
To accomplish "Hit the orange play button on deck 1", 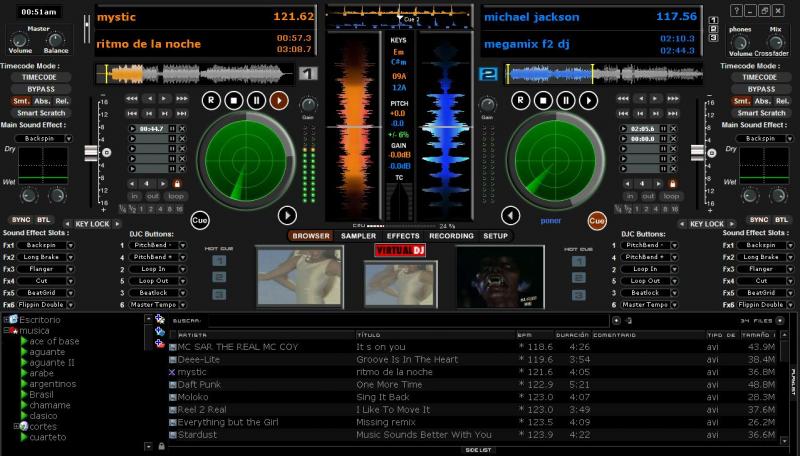I will coord(279,100).
